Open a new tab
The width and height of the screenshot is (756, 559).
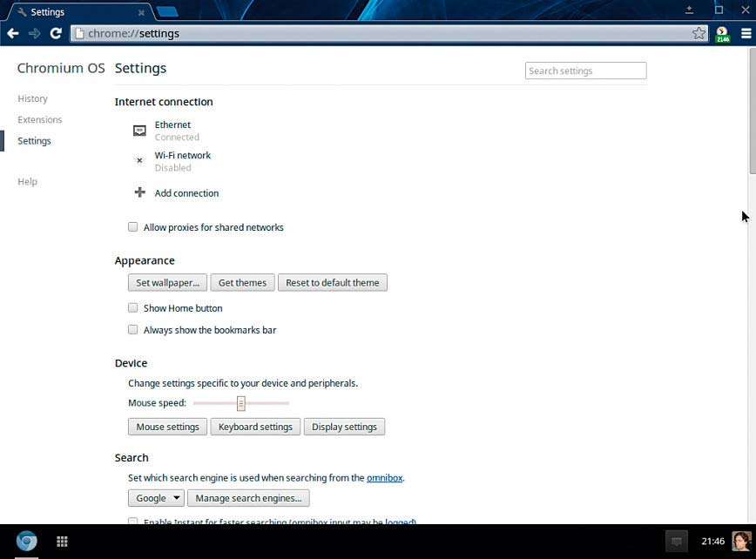167,11
